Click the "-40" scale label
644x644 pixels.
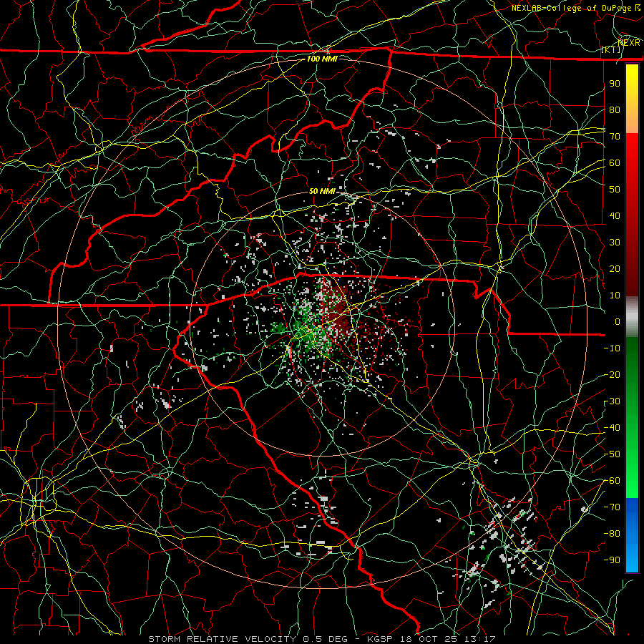tap(612, 428)
